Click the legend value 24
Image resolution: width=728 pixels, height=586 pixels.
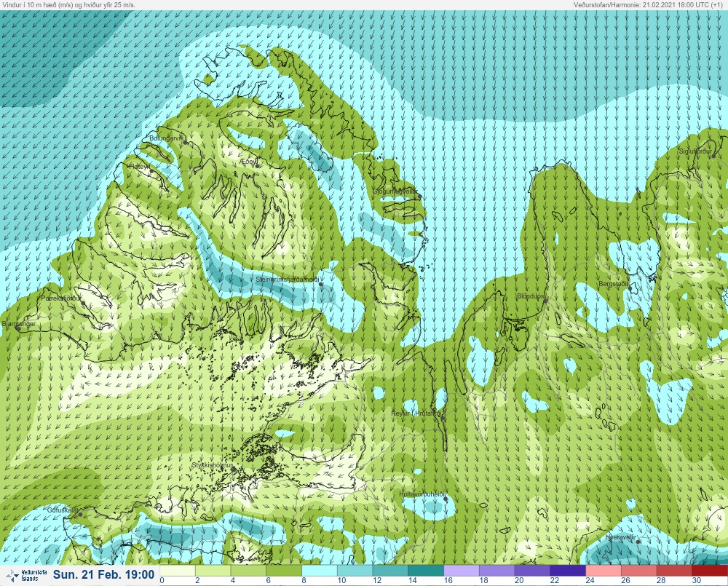coord(590,580)
